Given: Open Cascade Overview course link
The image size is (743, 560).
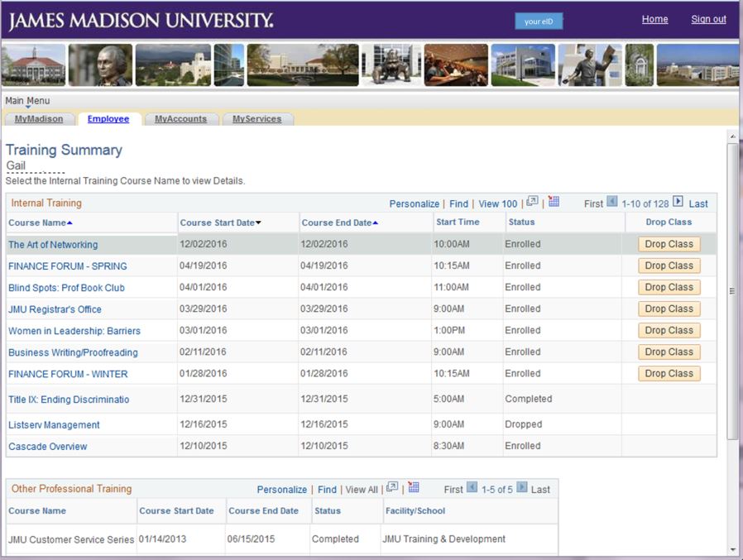Looking at the screenshot, I should [x=48, y=447].
